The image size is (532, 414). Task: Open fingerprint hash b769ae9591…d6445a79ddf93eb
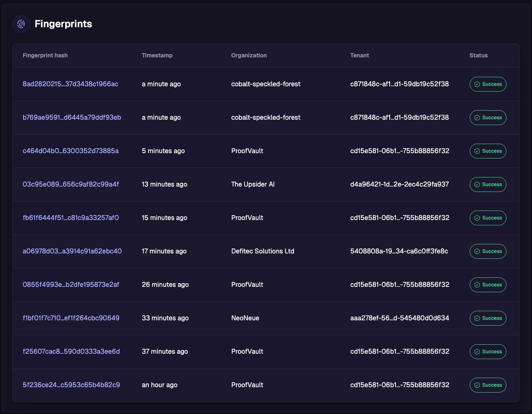pos(72,118)
